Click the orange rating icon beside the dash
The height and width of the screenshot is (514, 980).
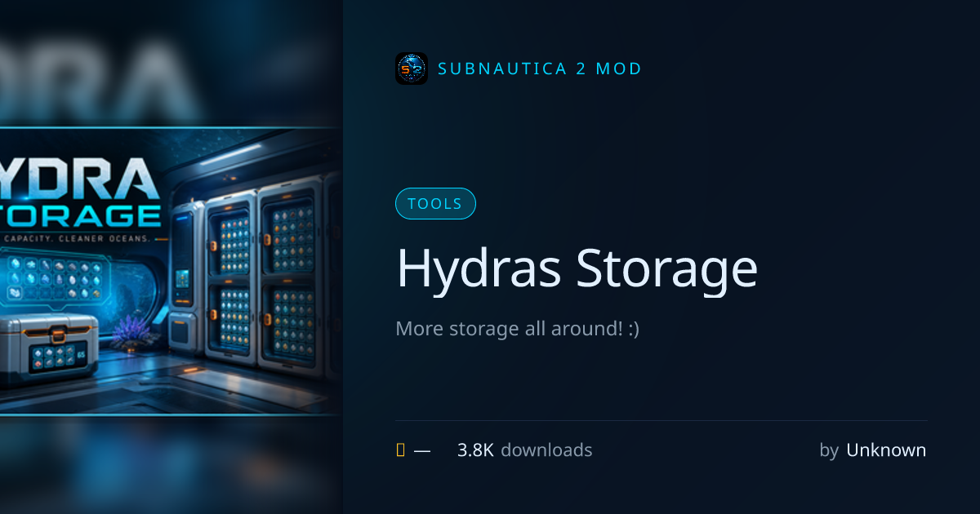click(400, 450)
